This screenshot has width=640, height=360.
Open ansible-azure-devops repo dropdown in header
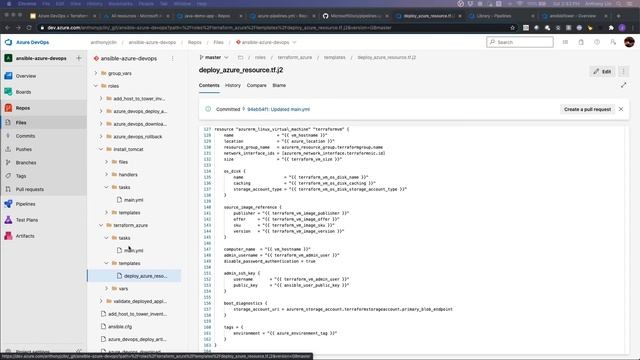coord(266,42)
